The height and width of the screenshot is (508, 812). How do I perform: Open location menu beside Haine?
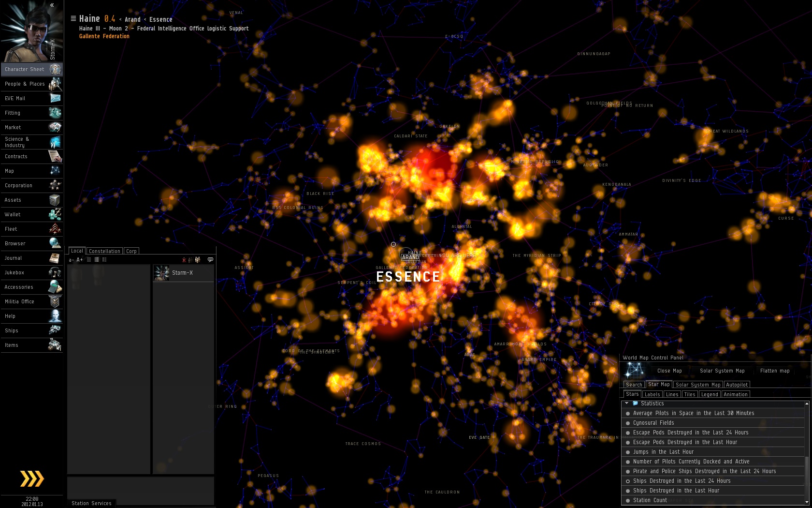[73, 18]
